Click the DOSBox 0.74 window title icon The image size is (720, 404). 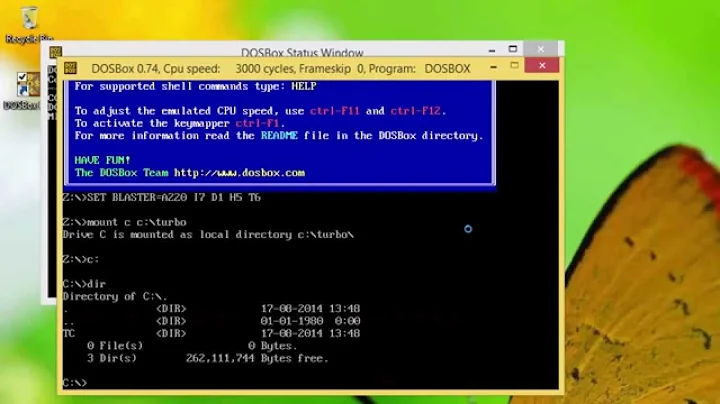click(70, 68)
